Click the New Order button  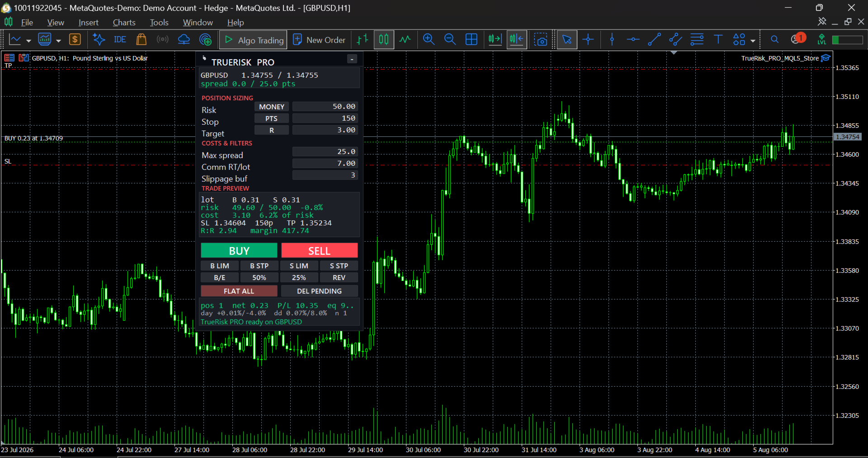319,40
